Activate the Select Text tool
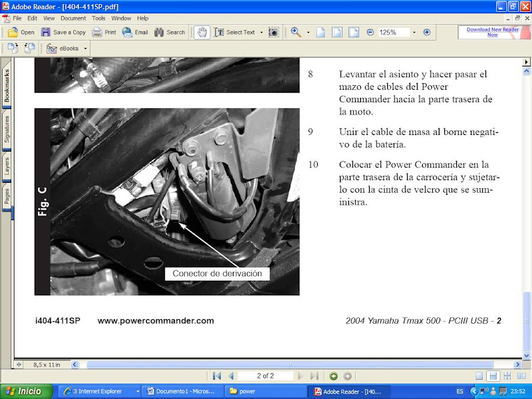 [x=235, y=32]
